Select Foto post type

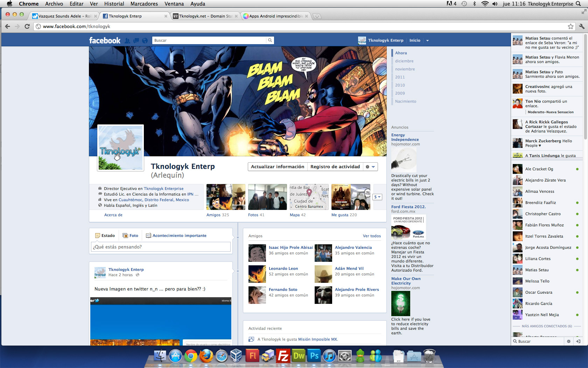point(131,236)
